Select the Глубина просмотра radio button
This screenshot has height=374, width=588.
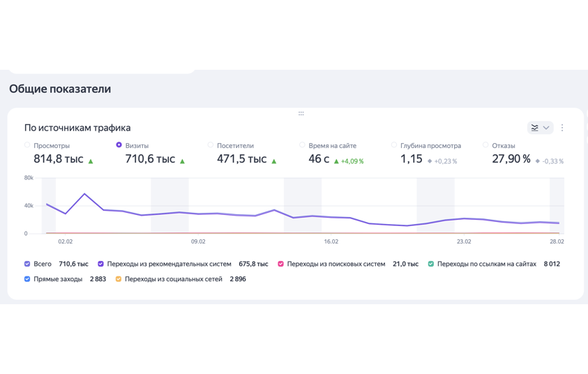click(x=394, y=145)
